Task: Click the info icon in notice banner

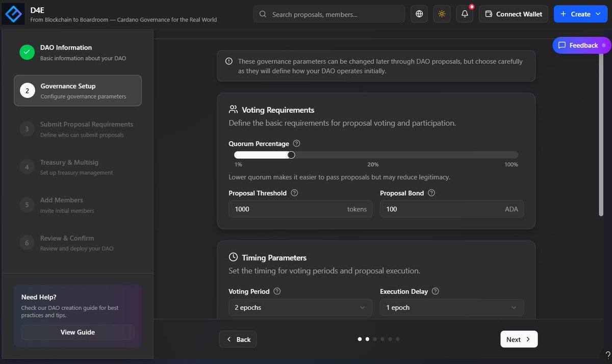Action: (x=229, y=61)
